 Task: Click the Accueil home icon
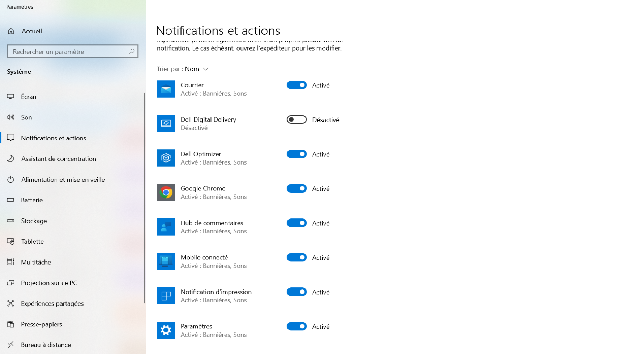tap(11, 31)
